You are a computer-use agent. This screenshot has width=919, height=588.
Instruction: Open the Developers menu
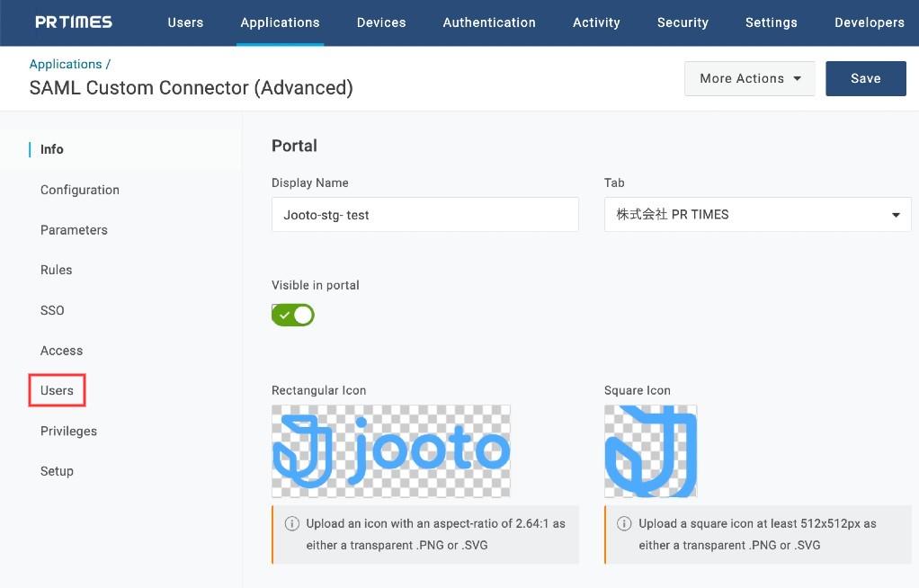pos(869,22)
